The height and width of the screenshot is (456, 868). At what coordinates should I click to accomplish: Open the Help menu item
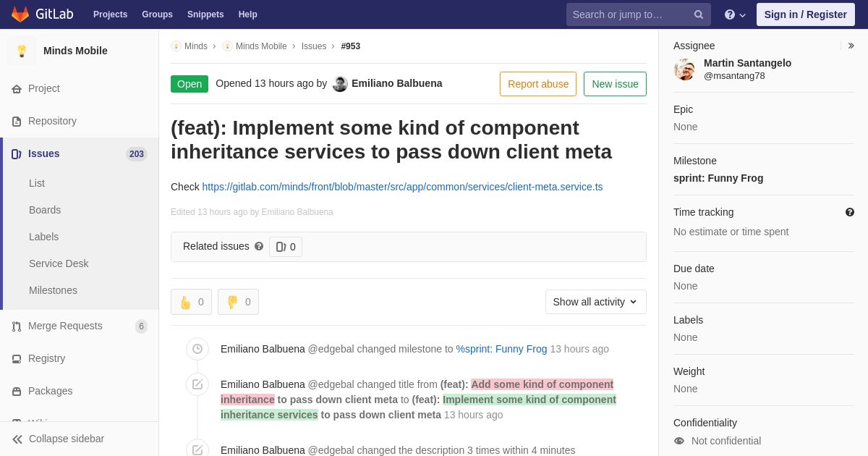[248, 14]
